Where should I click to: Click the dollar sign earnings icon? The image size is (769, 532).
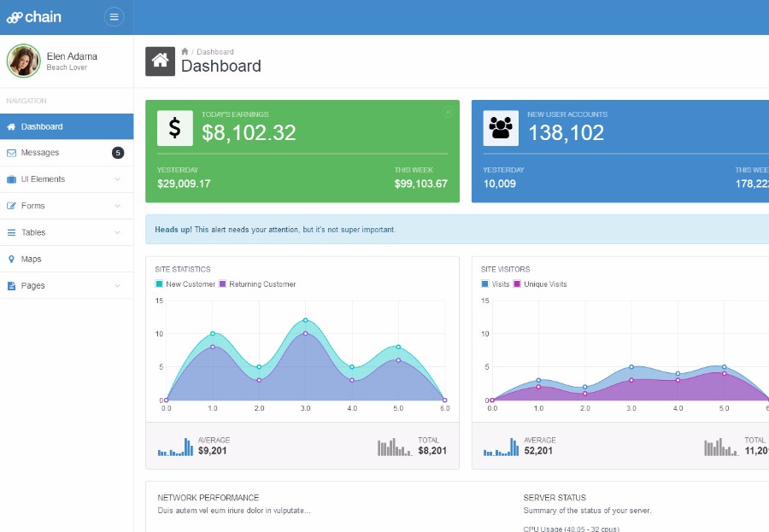pyautogui.click(x=174, y=128)
